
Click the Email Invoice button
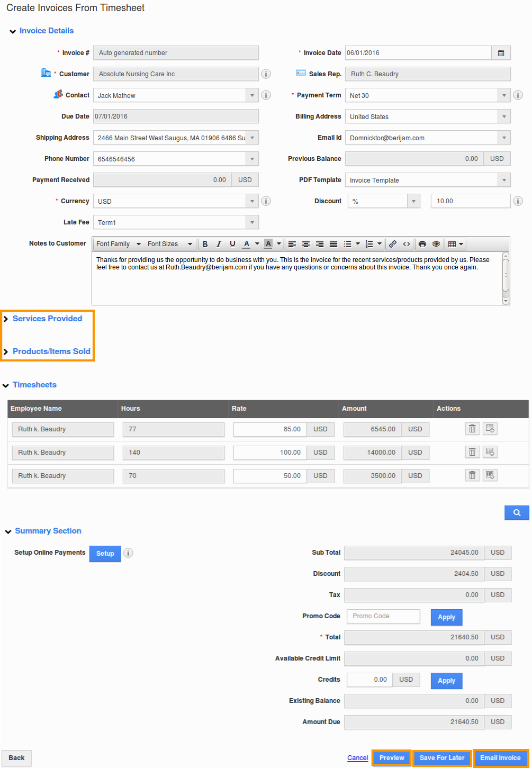coord(500,758)
